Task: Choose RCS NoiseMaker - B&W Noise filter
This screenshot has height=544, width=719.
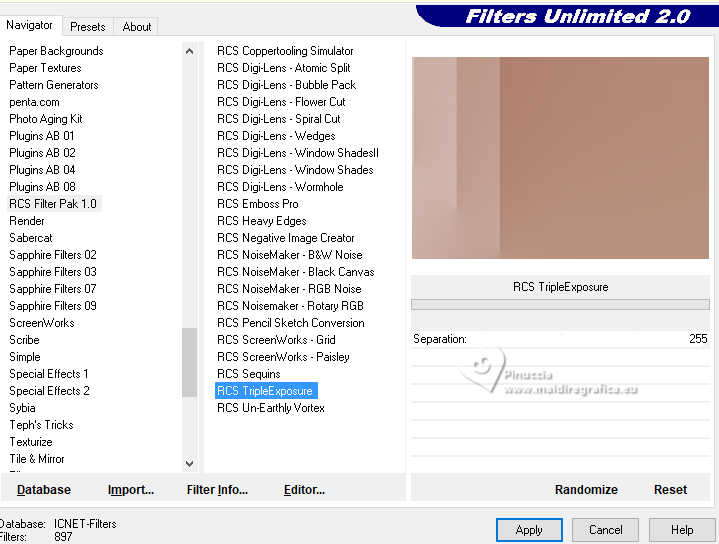Action: 289,255
